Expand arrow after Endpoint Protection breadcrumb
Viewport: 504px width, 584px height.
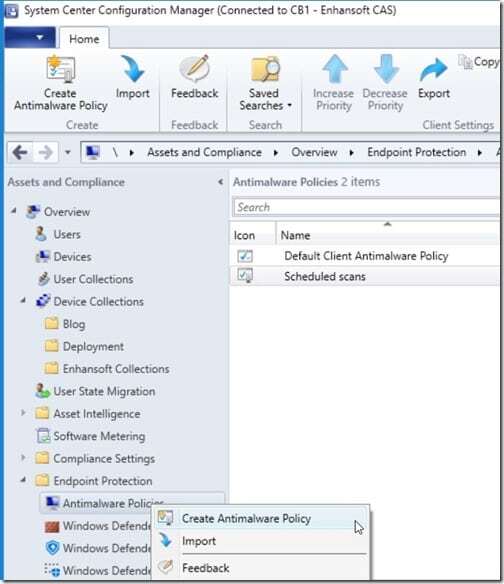(480, 153)
